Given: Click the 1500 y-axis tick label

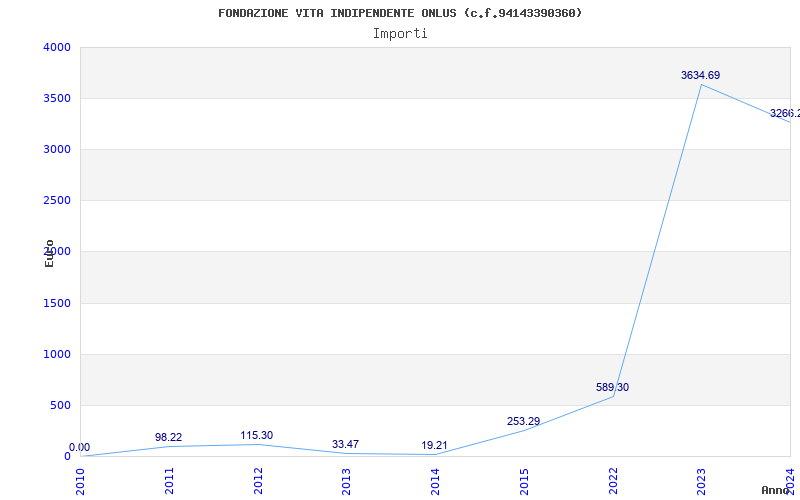Looking at the screenshot, I should (57, 304).
